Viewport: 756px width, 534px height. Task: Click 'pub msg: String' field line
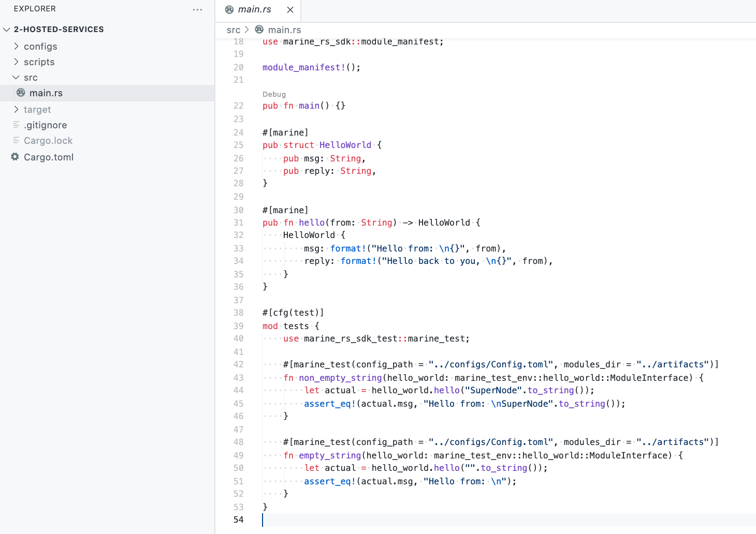coord(325,158)
